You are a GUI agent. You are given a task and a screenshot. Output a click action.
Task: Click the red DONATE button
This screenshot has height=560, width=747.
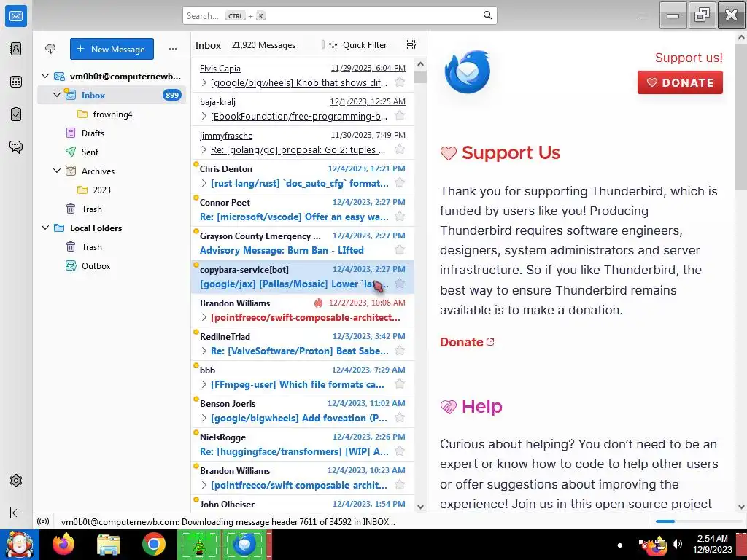pos(680,82)
